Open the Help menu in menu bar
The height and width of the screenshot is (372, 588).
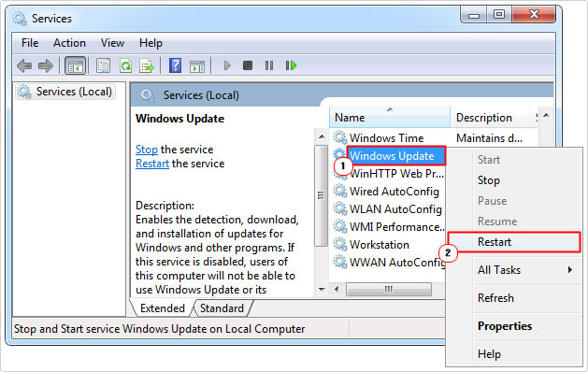click(151, 43)
